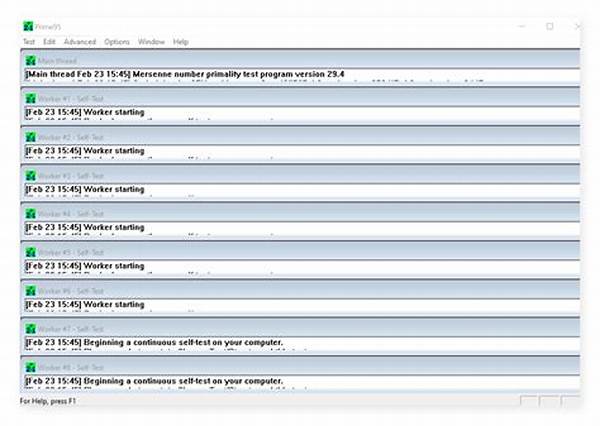The height and width of the screenshot is (426, 600).
Task: Close the Prime95 window
Action: click(577, 26)
